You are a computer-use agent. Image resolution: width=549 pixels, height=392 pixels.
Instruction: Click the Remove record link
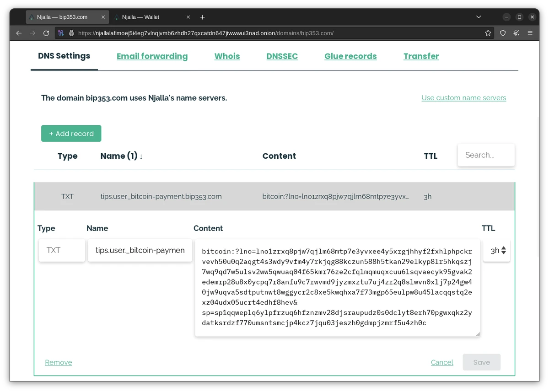(59, 362)
